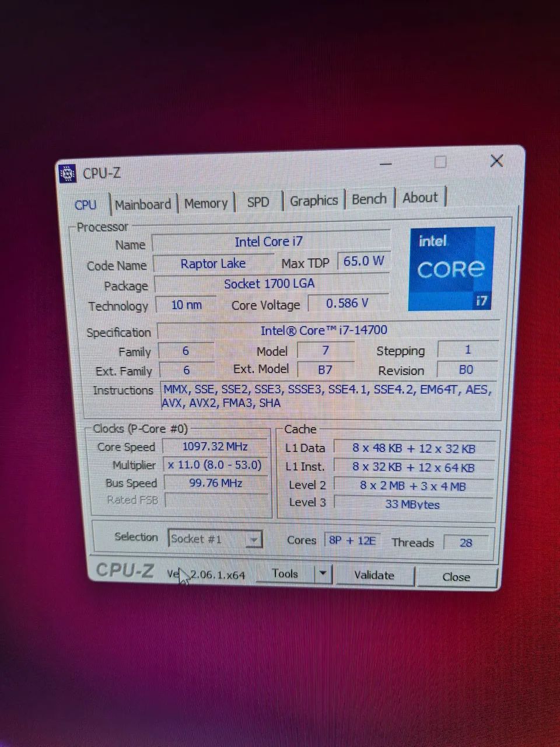Screen dimensions: 560x747
Task: Click the Multiplier value x 11.0
Action: coord(215,465)
